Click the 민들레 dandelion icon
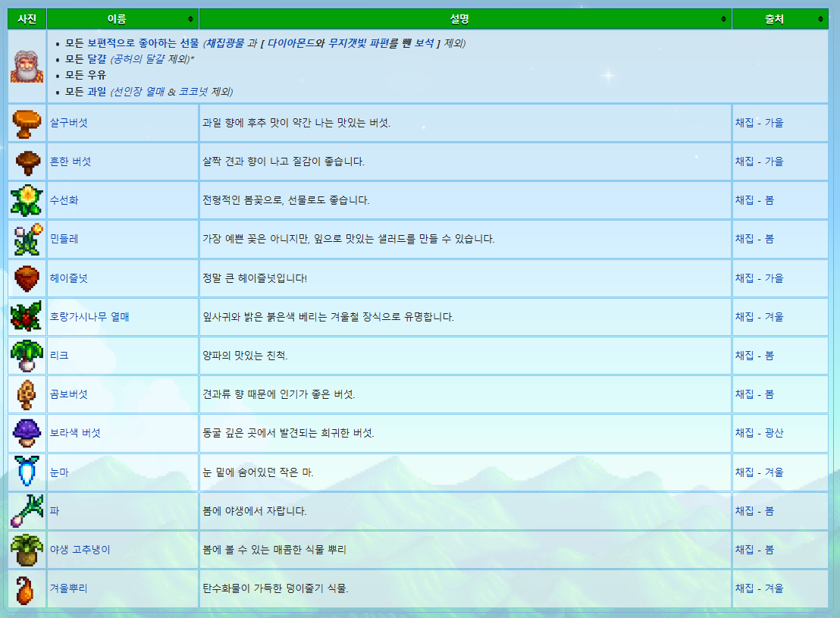This screenshot has width=840, height=618. pos(28,239)
